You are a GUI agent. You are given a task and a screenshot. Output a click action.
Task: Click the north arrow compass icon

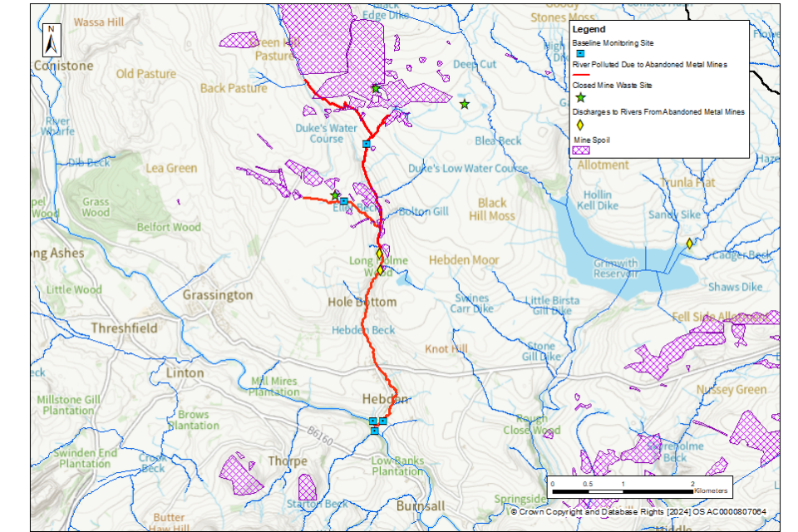coord(50,40)
